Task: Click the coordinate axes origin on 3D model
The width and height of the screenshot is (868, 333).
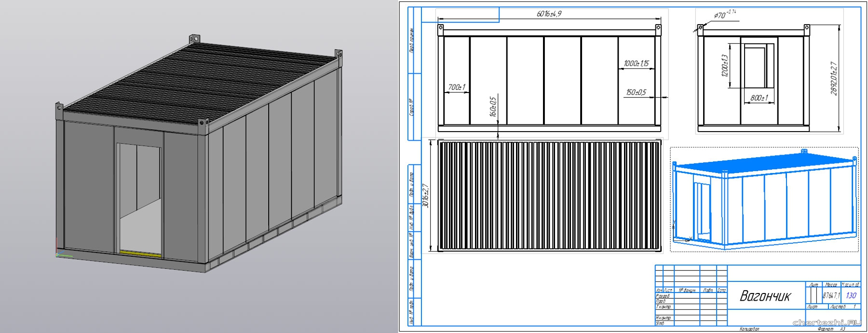Action: pos(57,255)
